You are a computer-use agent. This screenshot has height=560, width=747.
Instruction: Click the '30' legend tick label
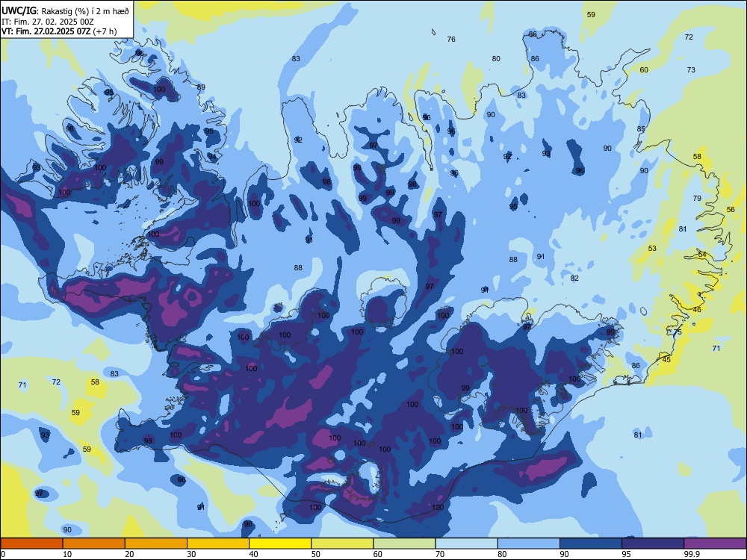point(191,554)
